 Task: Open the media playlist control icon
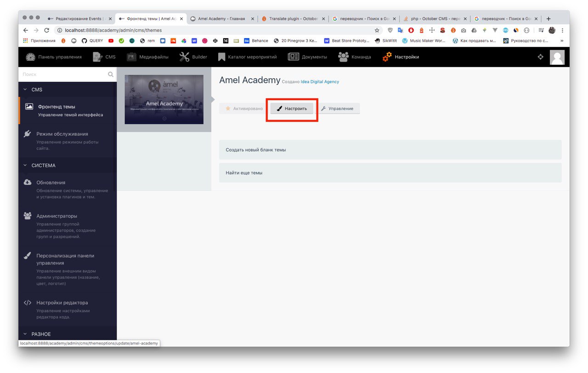[x=541, y=30]
